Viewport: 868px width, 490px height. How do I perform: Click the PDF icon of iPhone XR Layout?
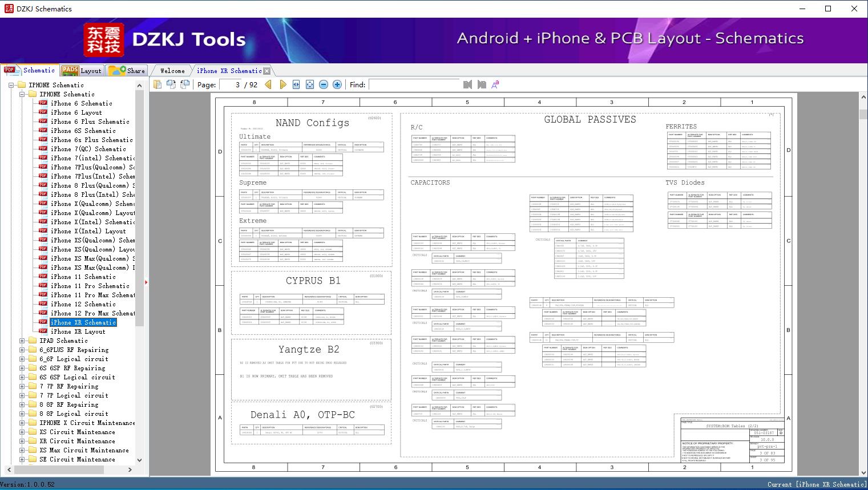(x=43, y=331)
